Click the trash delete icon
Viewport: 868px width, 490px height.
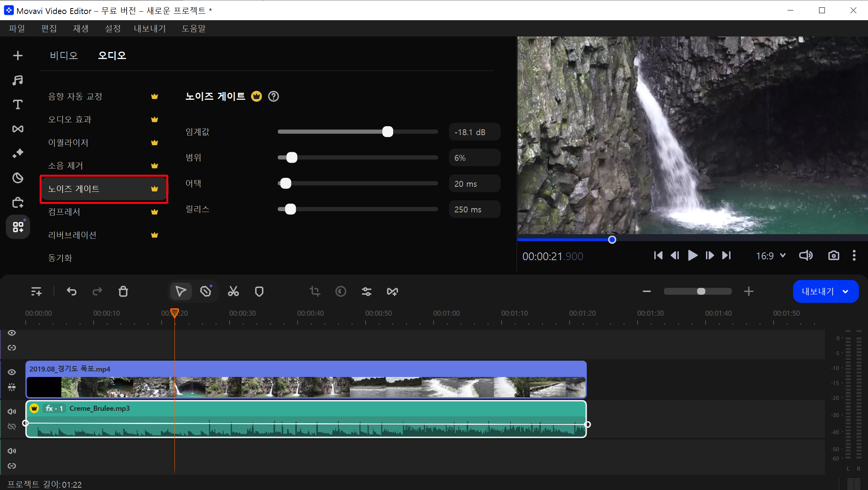click(123, 291)
